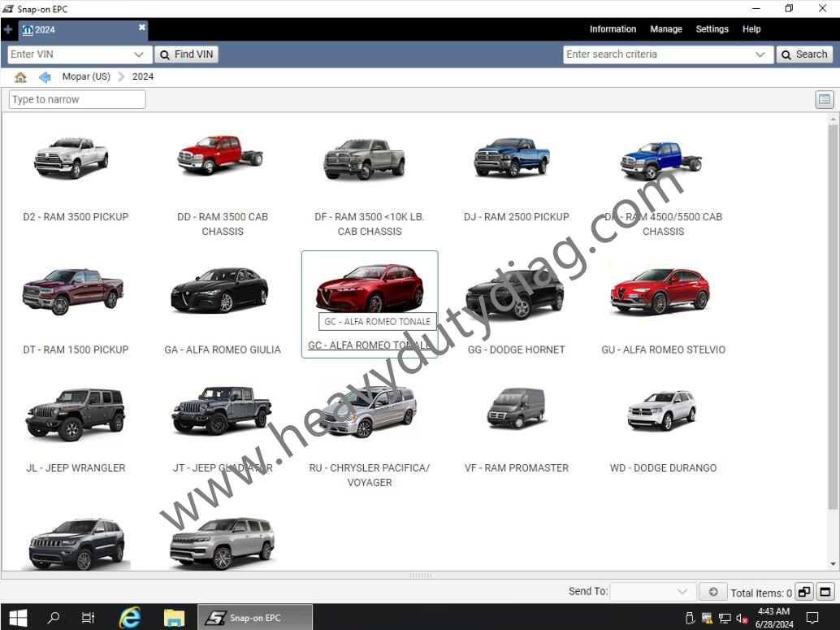Click the Home icon in breadcrumb bar
Screen dimensions: 840x630
[20, 77]
